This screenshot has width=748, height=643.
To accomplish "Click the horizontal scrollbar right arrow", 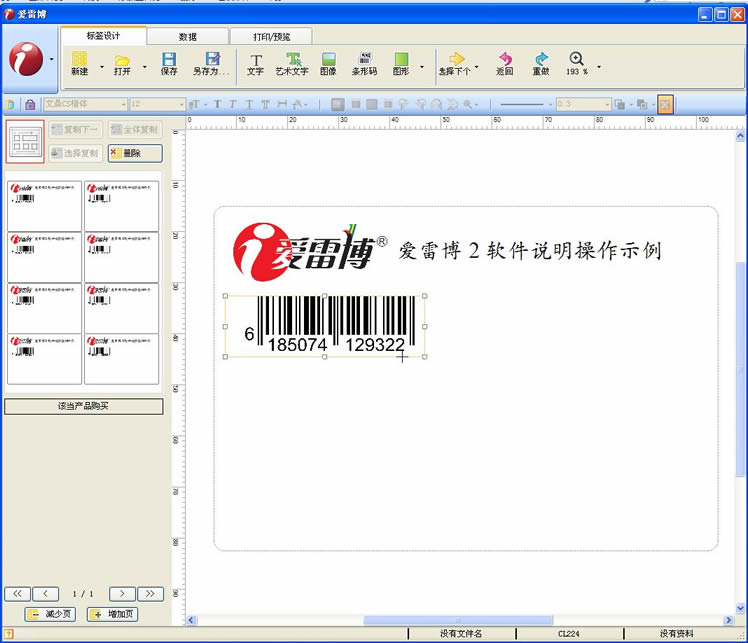I will click(728, 620).
